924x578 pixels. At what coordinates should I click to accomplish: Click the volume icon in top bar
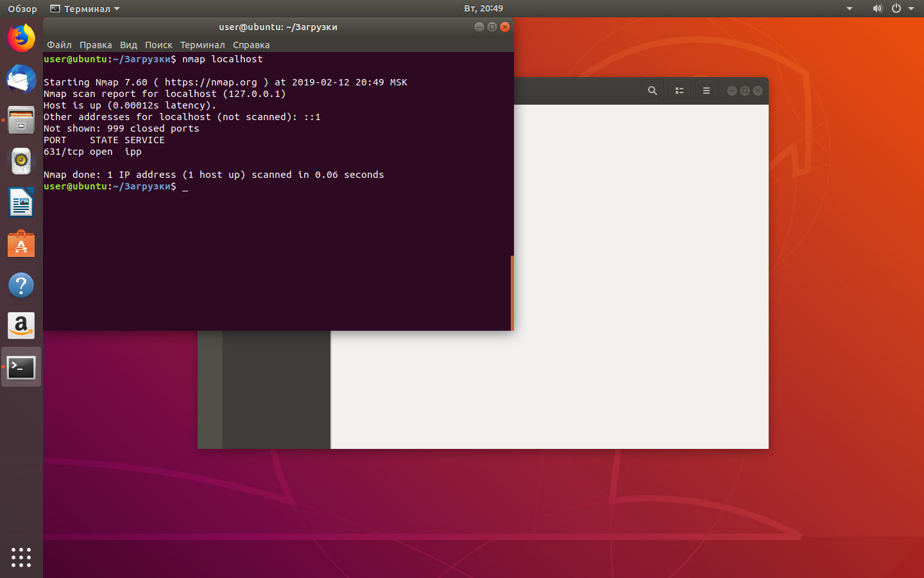pyautogui.click(x=877, y=8)
